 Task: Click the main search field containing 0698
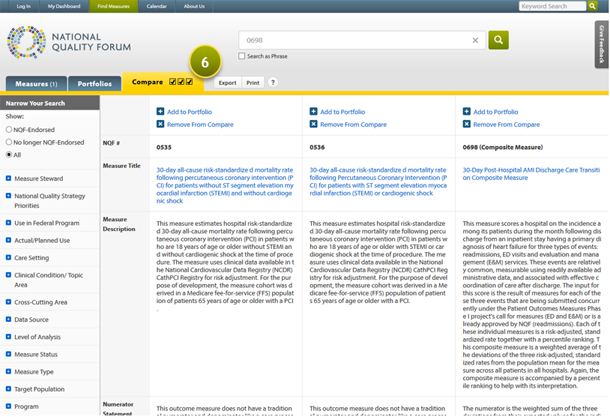point(362,40)
